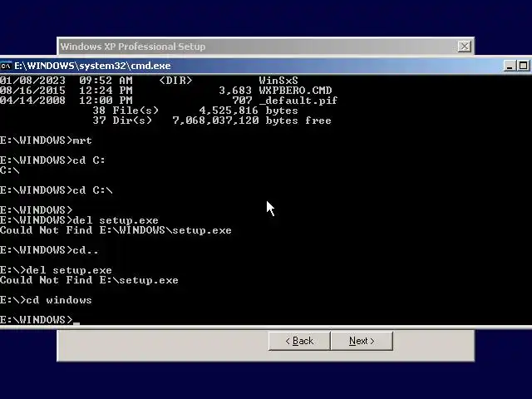
Task: Click the E:\WINDOWS\system32\cmd.exe title bar text
Action: coord(92,66)
